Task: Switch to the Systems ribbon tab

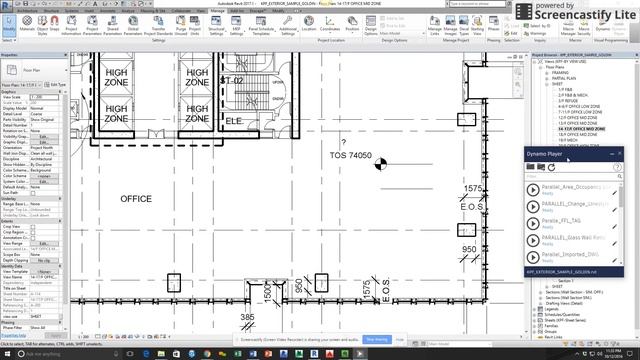Action: click(x=72, y=11)
